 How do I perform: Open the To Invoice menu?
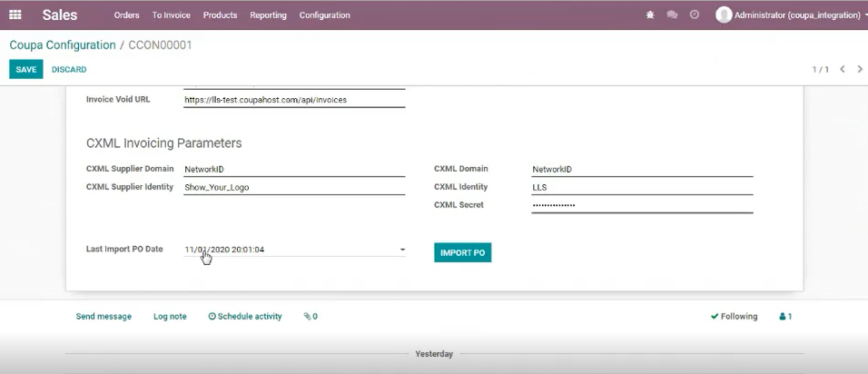pyautogui.click(x=171, y=15)
